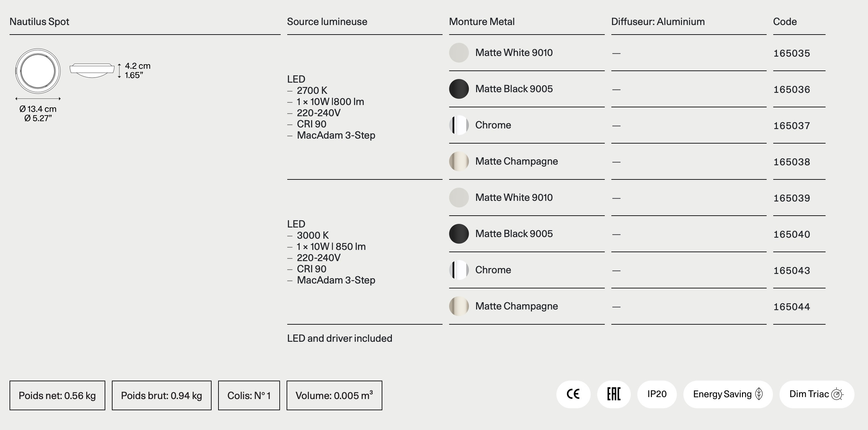This screenshot has width=868, height=430.
Task: Pick the Chrome swatch under 3000 K
Action: tap(459, 270)
